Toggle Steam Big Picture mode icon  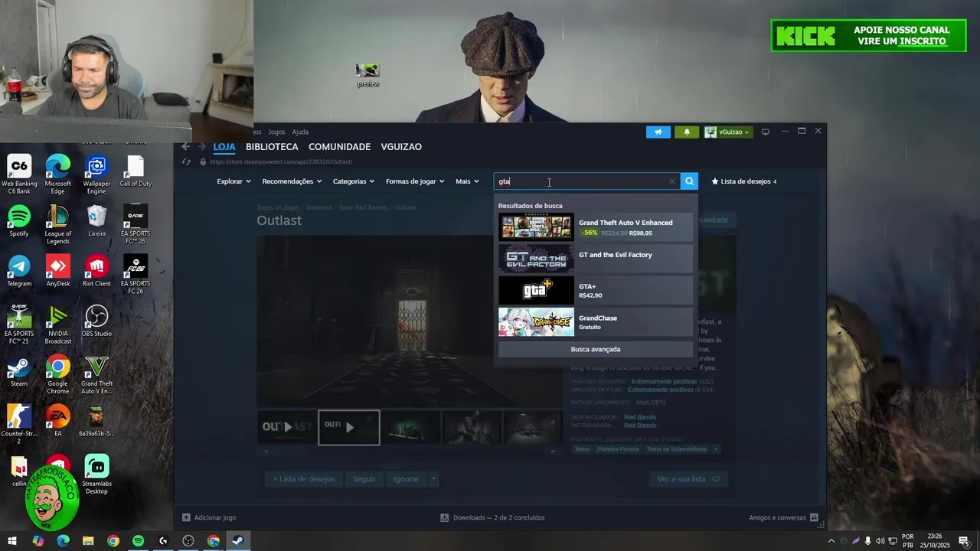pyautogui.click(x=765, y=132)
